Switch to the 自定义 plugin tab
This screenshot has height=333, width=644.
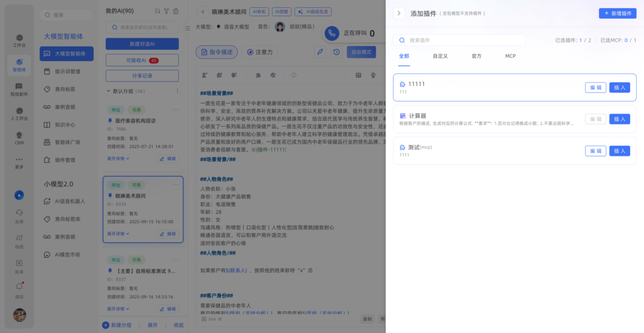[440, 56]
